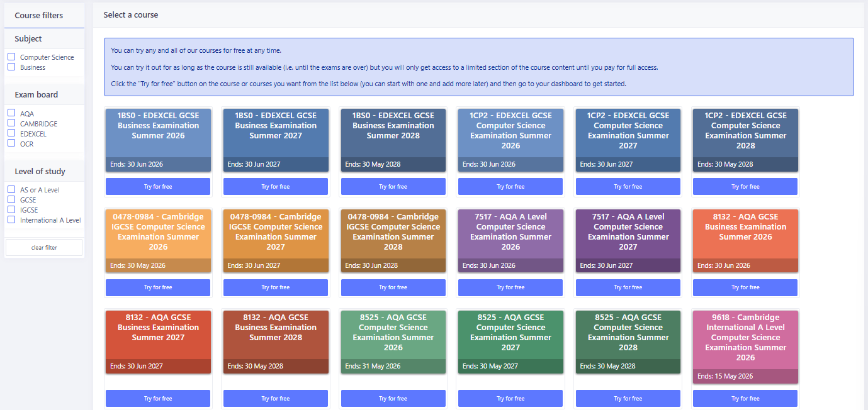Check the International A Level filter
Screen dimensions: 868x410
click(x=11, y=219)
